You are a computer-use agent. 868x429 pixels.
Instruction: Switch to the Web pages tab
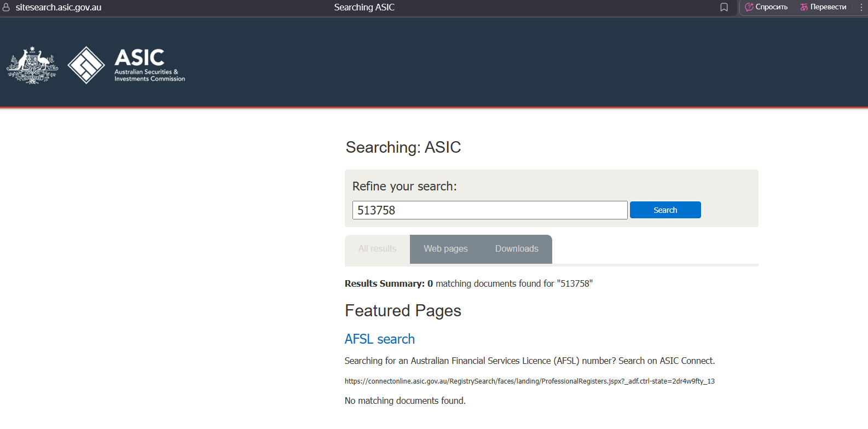pyautogui.click(x=445, y=249)
